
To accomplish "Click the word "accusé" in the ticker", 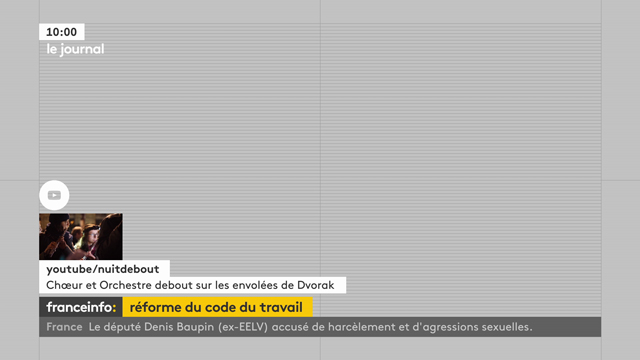I will 290,327.
